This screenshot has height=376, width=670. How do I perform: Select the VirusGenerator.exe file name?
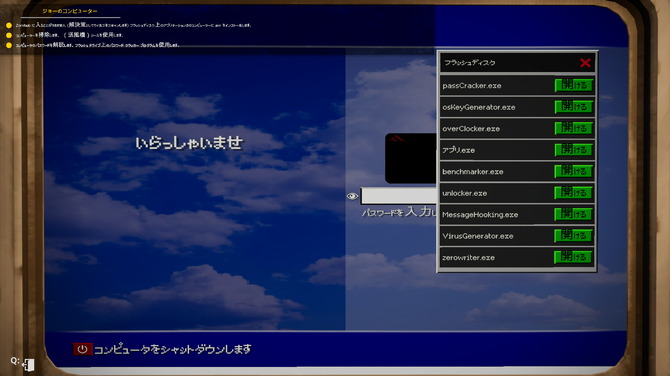tap(478, 236)
